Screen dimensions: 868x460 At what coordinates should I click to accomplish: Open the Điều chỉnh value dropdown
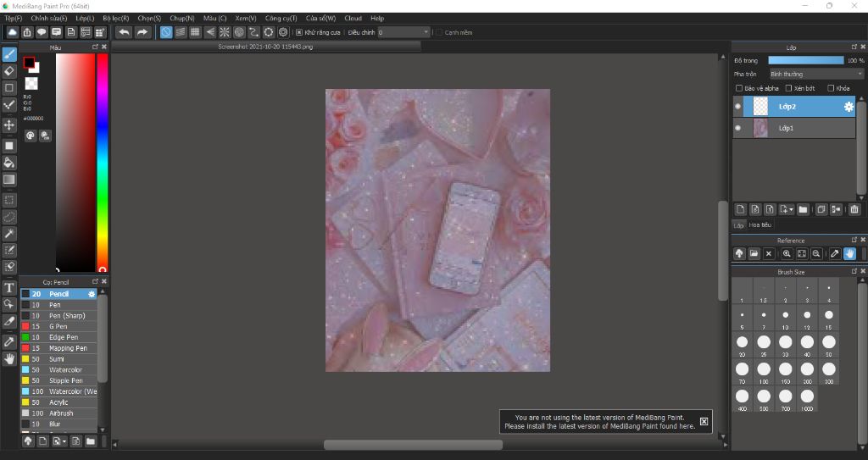[x=403, y=33]
